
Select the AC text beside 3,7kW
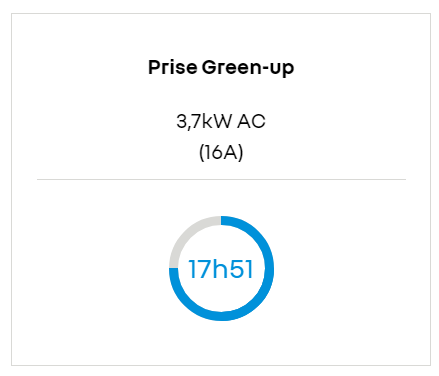coord(251,121)
